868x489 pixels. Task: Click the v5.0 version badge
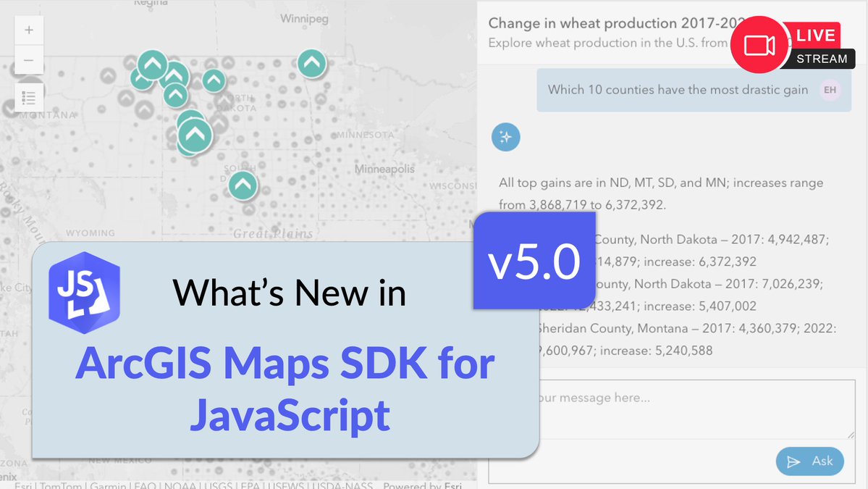(534, 260)
